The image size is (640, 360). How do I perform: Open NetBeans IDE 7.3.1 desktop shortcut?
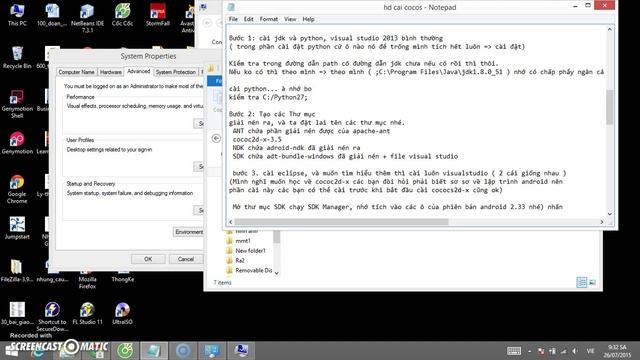coord(87,18)
